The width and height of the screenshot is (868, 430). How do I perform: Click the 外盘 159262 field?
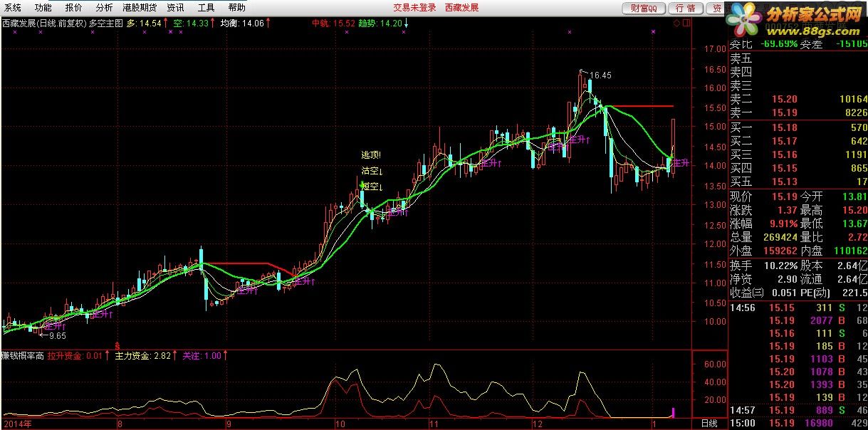point(763,251)
